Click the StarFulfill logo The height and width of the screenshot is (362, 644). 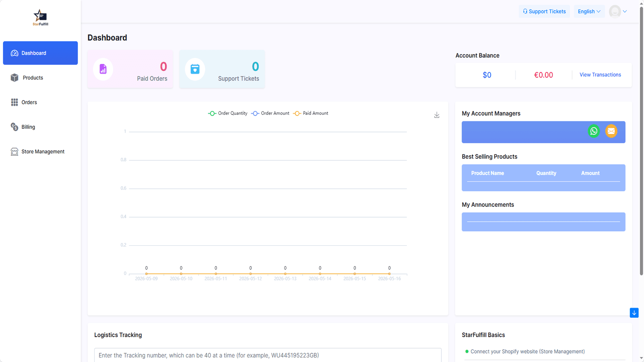tap(41, 18)
